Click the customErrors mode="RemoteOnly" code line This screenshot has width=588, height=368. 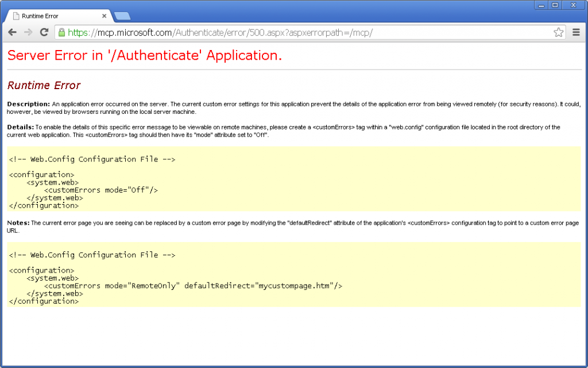(193, 286)
